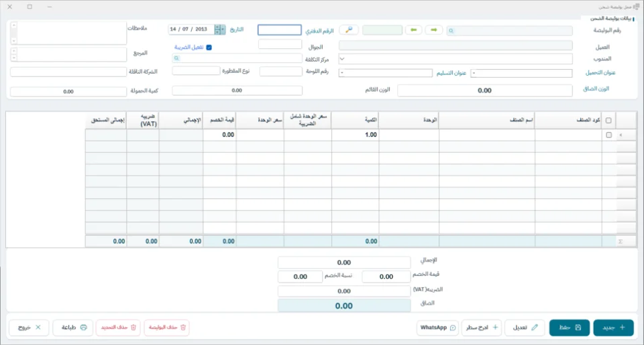Click the sigma icon in the totals row
Image resolution: width=644 pixels, height=345 pixels.
[620, 242]
